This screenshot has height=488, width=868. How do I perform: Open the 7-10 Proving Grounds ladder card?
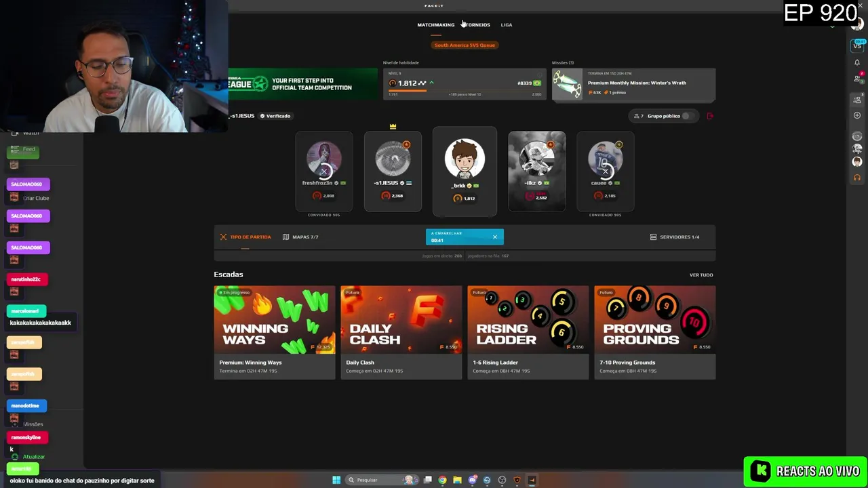[x=655, y=332]
